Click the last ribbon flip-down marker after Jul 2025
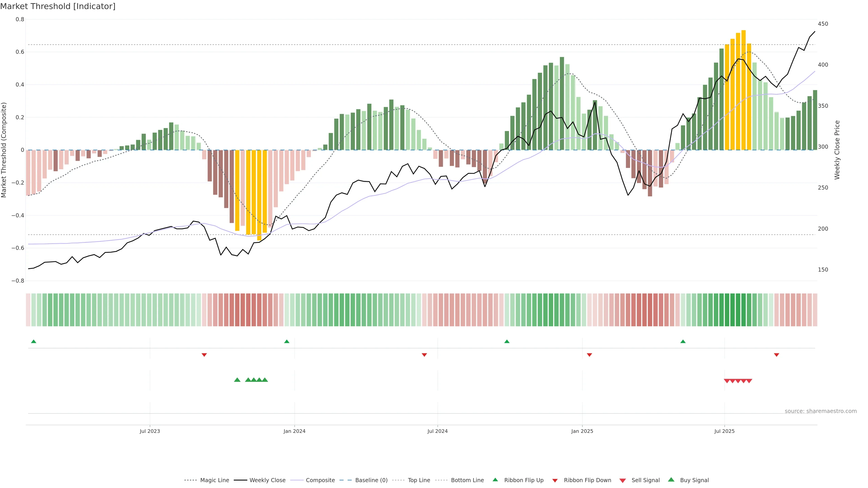The height and width of the screenshot is (488, 868). coord(776,355)
